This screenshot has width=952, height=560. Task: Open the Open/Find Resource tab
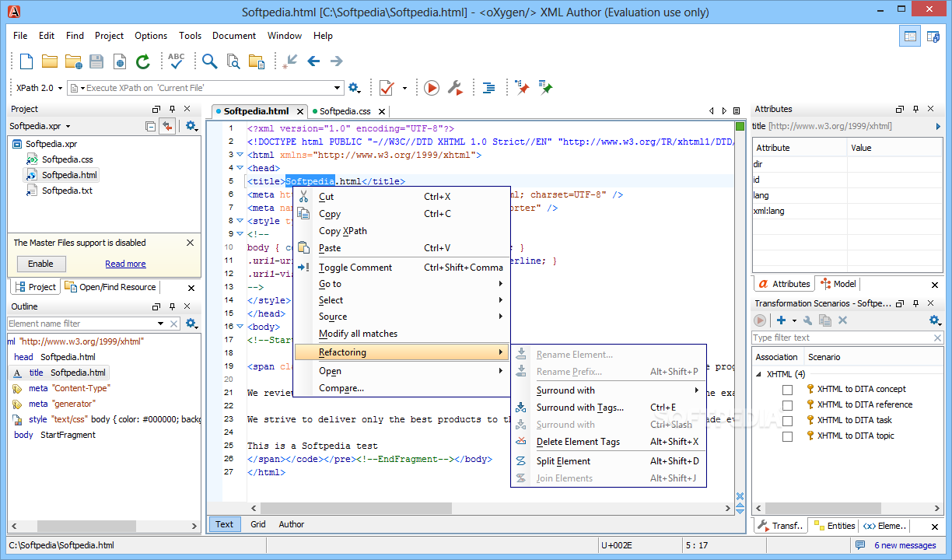(110, 287)
